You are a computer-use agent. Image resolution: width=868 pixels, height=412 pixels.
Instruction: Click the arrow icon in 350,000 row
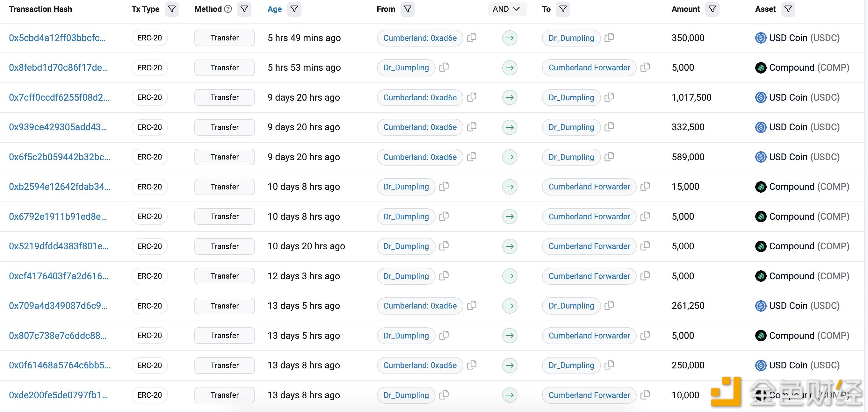(510, 38)
